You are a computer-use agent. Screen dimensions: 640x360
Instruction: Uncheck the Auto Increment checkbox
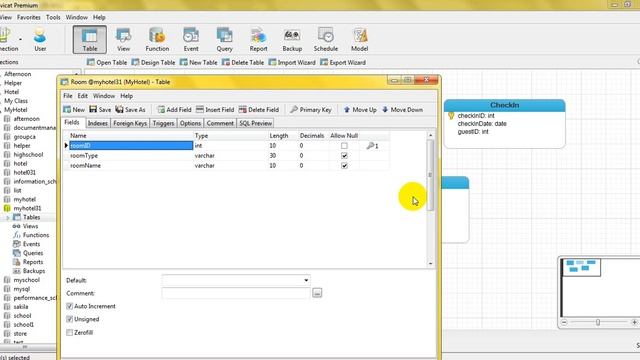[69, 306]
